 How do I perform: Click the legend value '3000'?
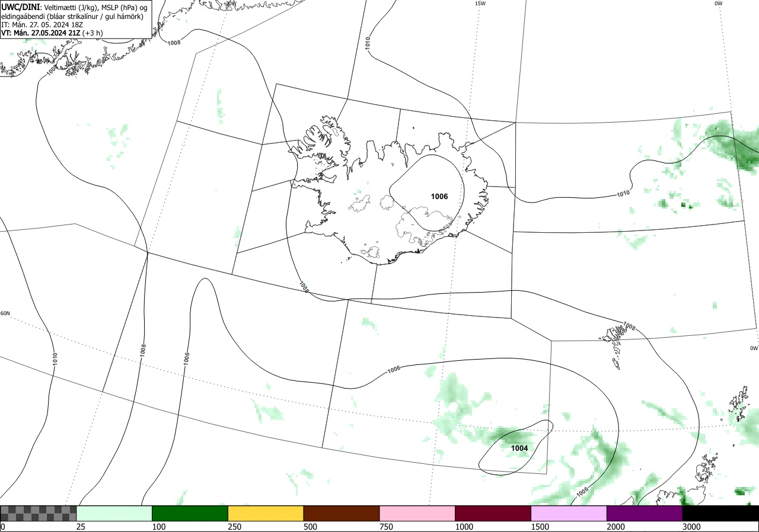click(x=691, y=527)
